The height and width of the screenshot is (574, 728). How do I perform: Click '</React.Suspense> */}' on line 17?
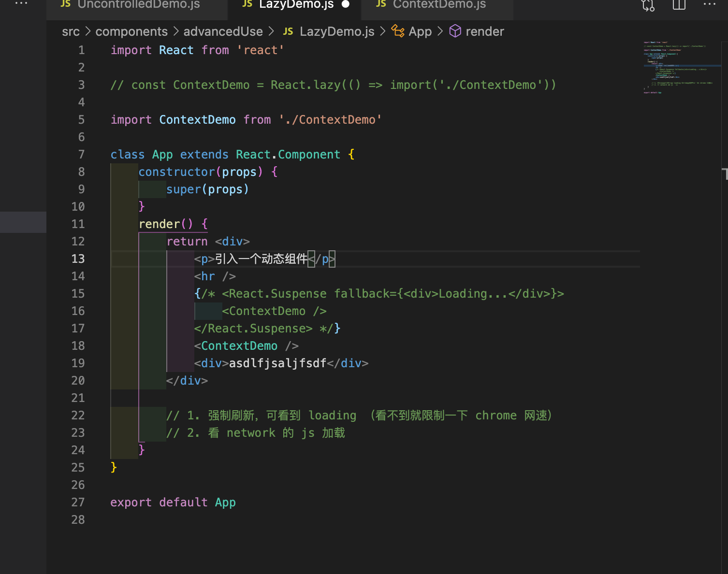pos(267,329)
